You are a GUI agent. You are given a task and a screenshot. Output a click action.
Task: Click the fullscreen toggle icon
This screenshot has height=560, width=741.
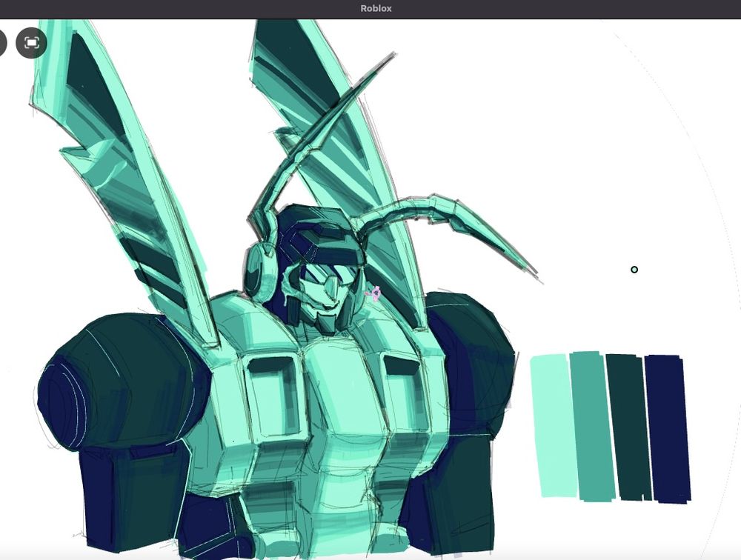(32, 43)
